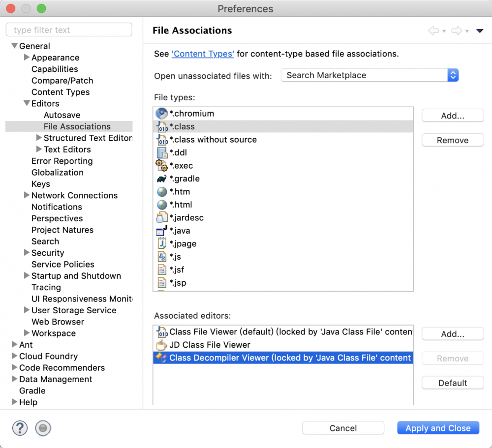492x448 pixels.
Task: Click Add beside the File types list
Action: (453, 116)
